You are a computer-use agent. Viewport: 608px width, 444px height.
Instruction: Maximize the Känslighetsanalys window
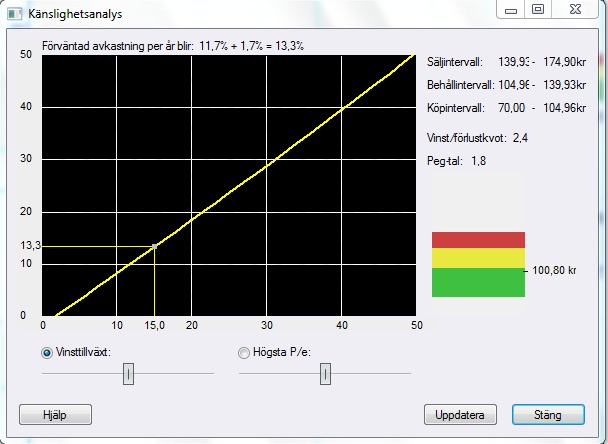[x=537, y=10]
